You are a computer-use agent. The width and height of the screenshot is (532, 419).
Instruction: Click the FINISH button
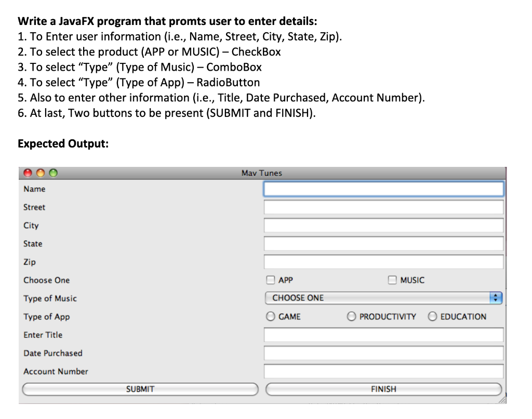[383, 389]
